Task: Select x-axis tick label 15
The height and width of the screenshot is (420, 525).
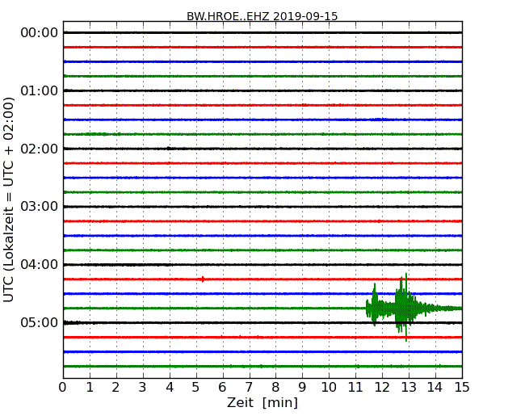Action: click(x=462, y=388)
